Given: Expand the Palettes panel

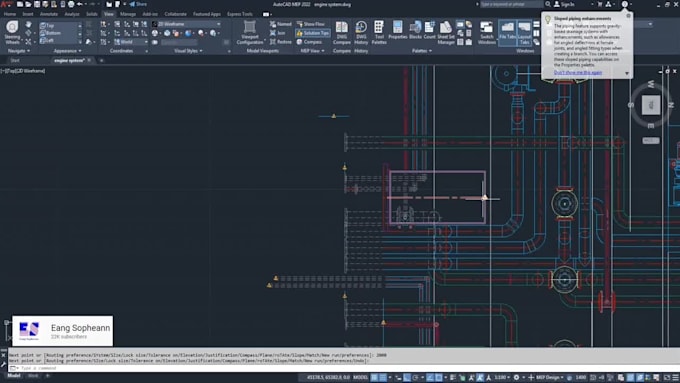Looking at the screenshot, I should click(422, 51).
